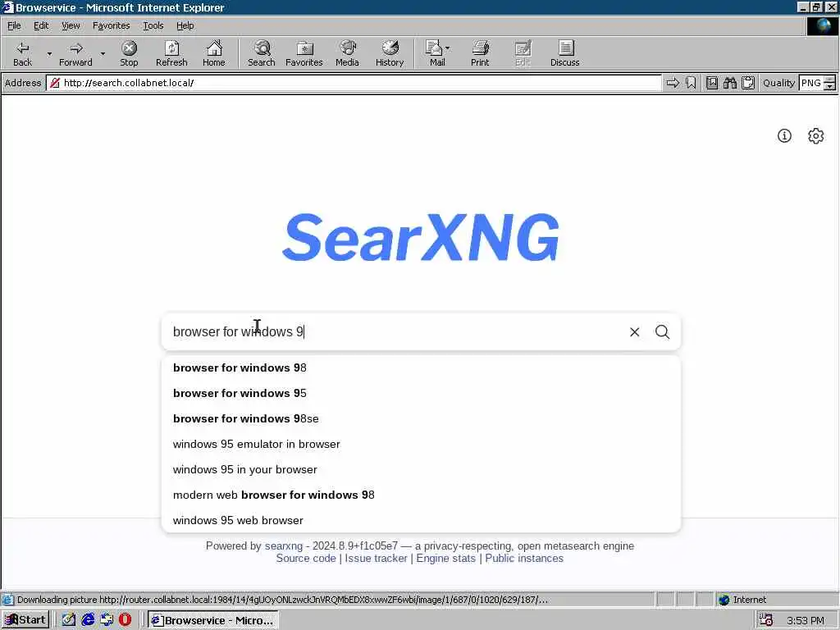Image resolution: width=840 pixels, height=630 pixels.
Task: Open the Discuss toolbar button
Action: click(564, 53)
